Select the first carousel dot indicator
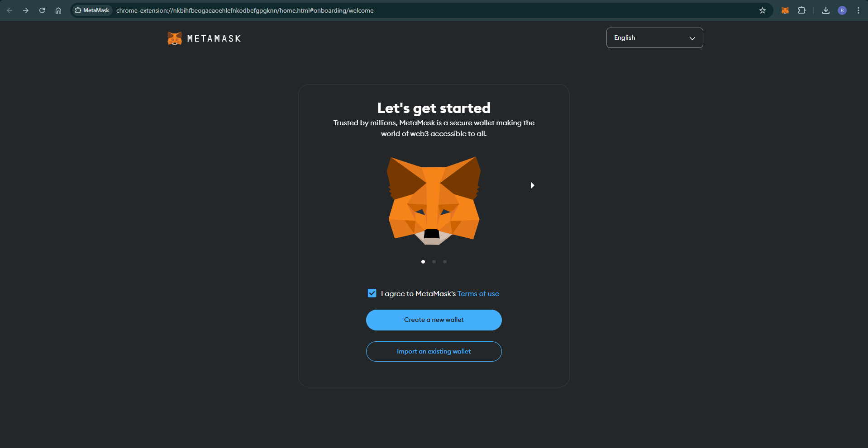Viewport: 868px width, 448px height. tap(423, 262)
